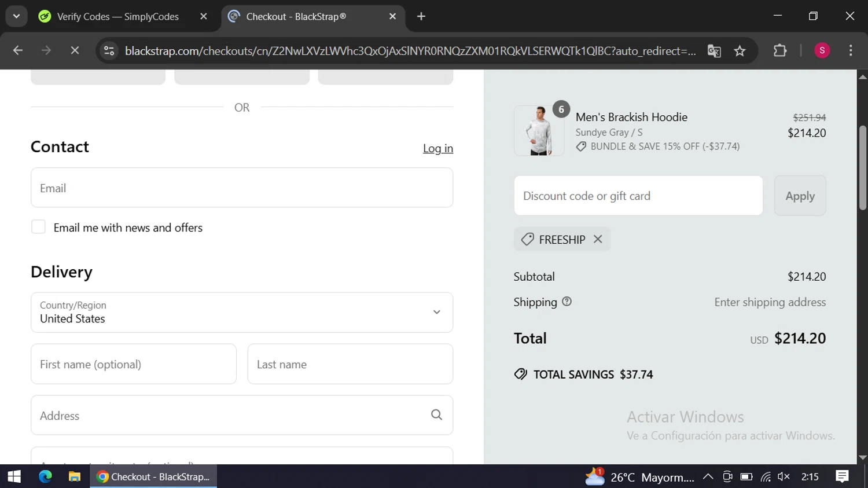Focus the Address field
Image resolution: width=868 pixels, height=488 pixels.
pyautogui.click(x=242, y=415)
